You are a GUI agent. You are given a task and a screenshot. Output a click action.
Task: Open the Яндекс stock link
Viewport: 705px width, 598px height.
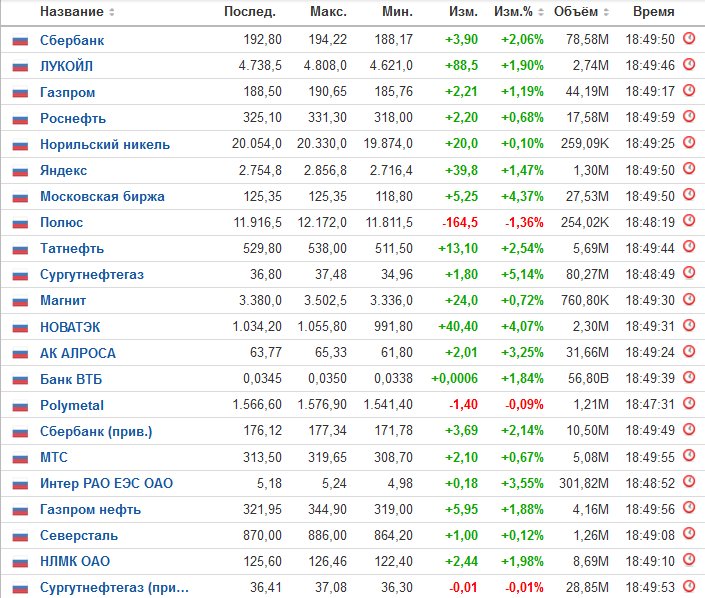coord(63,171)
